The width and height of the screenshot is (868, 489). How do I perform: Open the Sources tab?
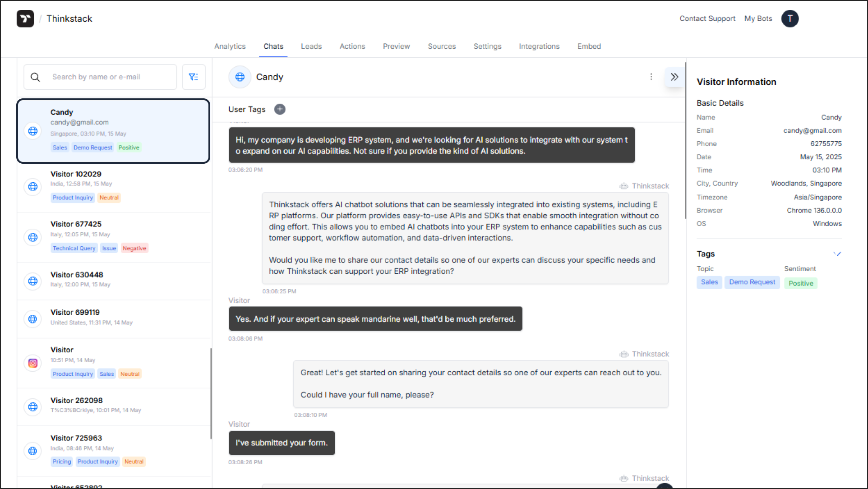pos(442,46)
